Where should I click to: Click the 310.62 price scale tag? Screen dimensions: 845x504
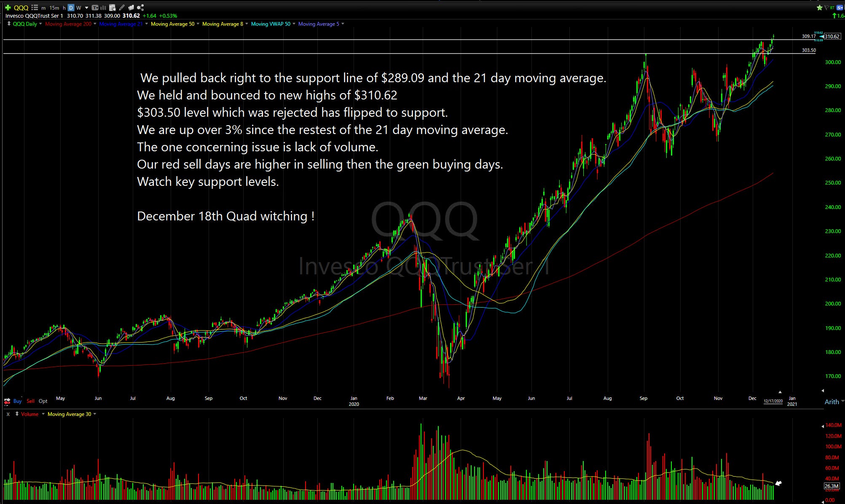click(832, 37)
